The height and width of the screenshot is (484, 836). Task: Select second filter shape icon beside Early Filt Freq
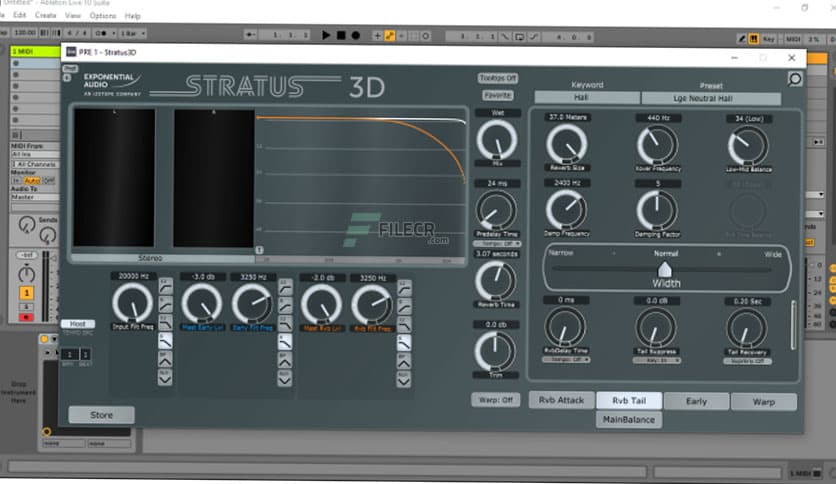(x=285, y=306)
